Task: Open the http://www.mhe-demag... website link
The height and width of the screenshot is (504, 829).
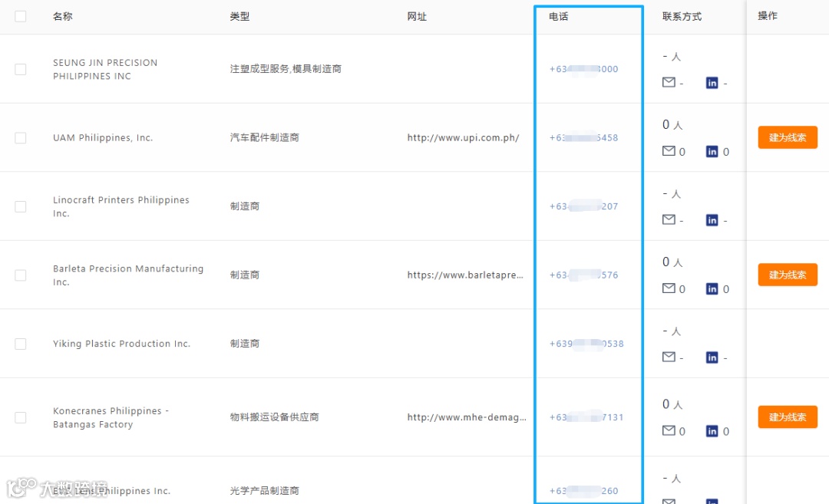Action: (x=467, y=417)
